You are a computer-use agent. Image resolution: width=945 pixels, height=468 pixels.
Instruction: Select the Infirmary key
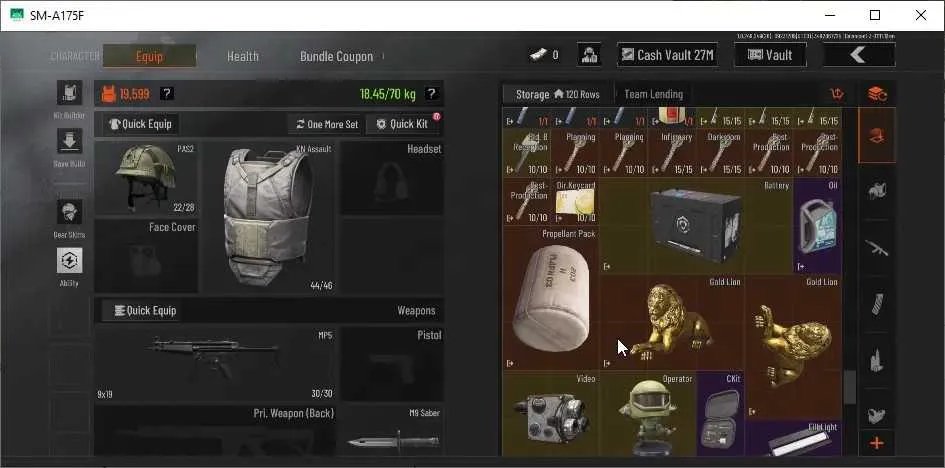(672, 153)
